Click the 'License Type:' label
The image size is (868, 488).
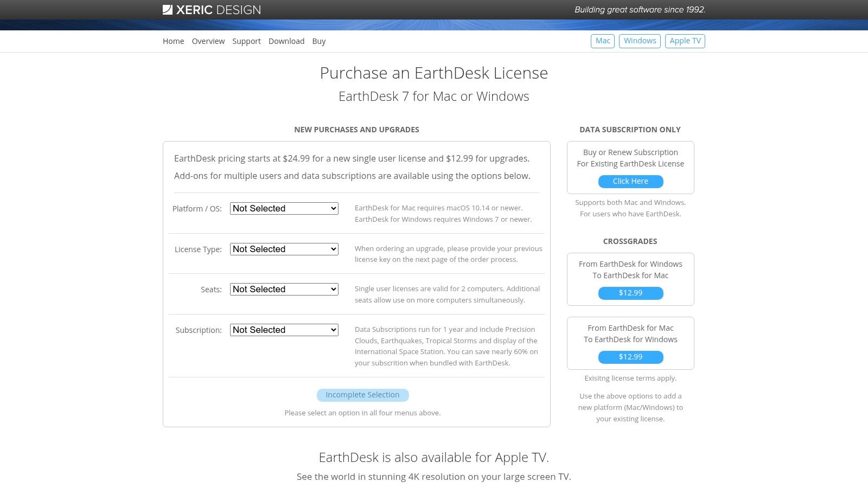pos(198,249)
